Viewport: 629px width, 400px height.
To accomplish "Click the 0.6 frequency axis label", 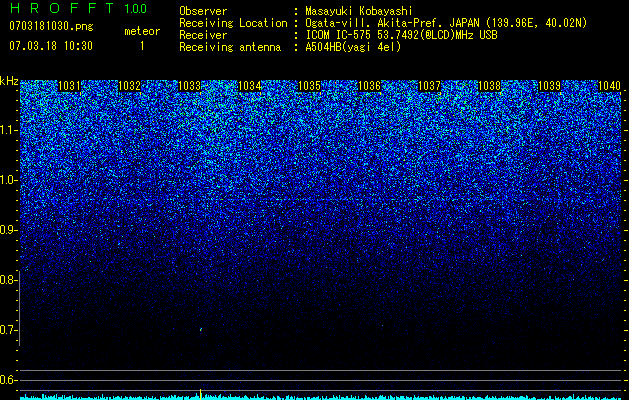I will click(x=8, y=380).
